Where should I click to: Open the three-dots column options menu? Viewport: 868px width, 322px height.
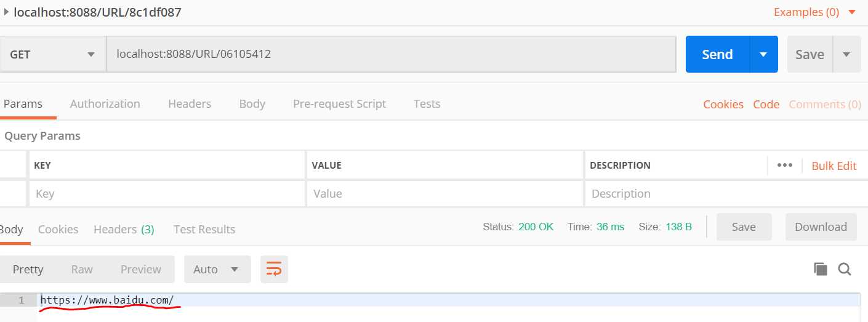[784, 165]
